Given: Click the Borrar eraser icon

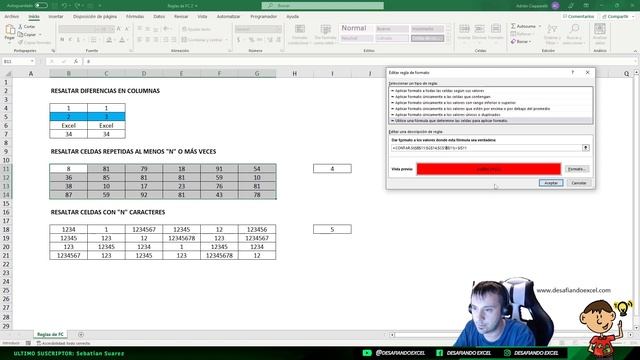Looking at the screenshot, I should click(x=513, y=42).
